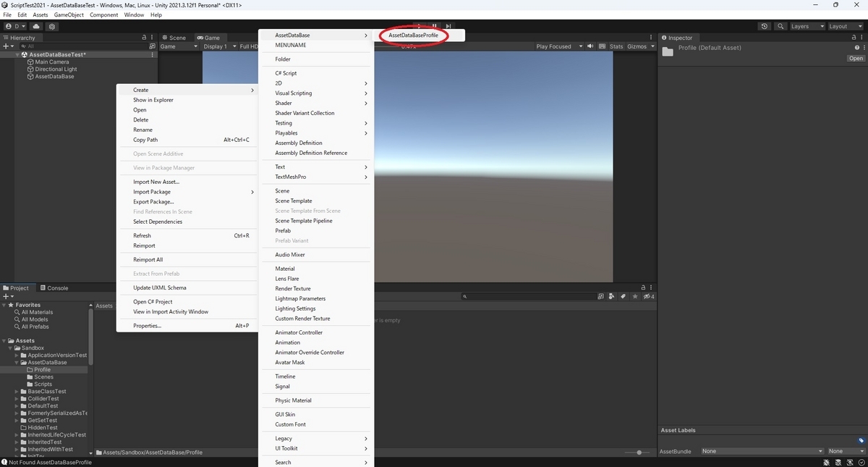Select AssetDataBaseProfile from the Create submenu
Image resolution: width=868 pixels, height=467 pixels.
pos(414,35)
